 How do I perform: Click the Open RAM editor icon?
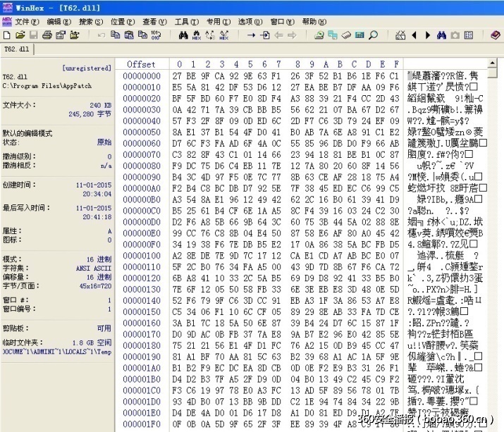coord(346,35)
